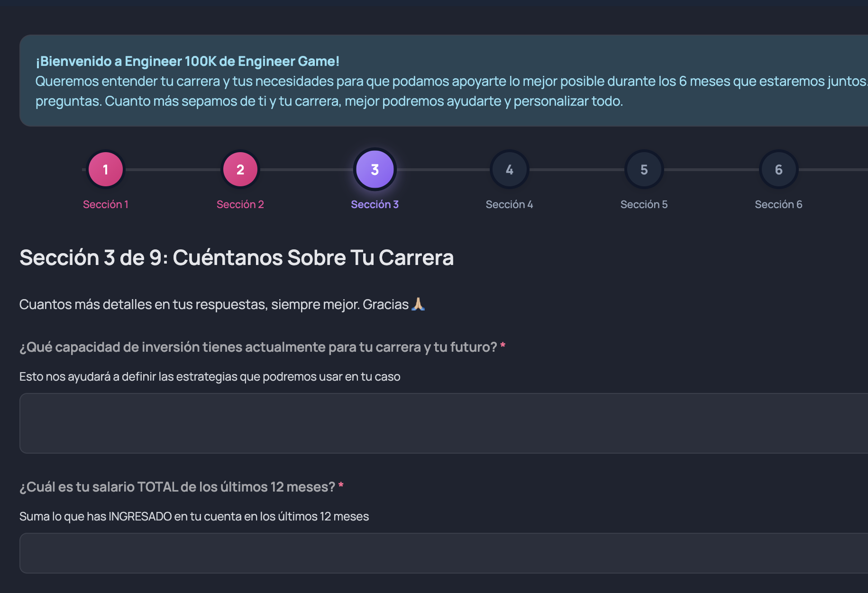
Task: Open step 5 circle in stepper
Action: tap(644, 169)
